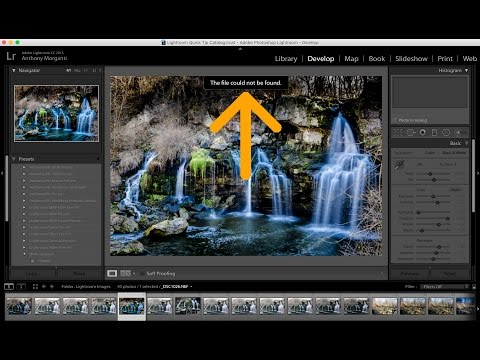This screenshot has height=360, width=480.
Task: Set Navigator zoom to FIT
Action: pos(69,70)
